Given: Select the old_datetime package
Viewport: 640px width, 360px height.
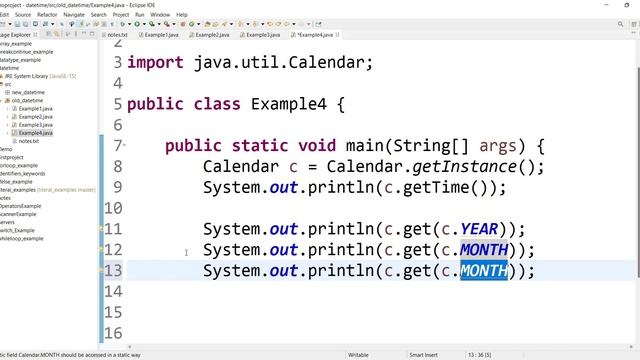Looking at the screenshot, I should tap(27, 100).
